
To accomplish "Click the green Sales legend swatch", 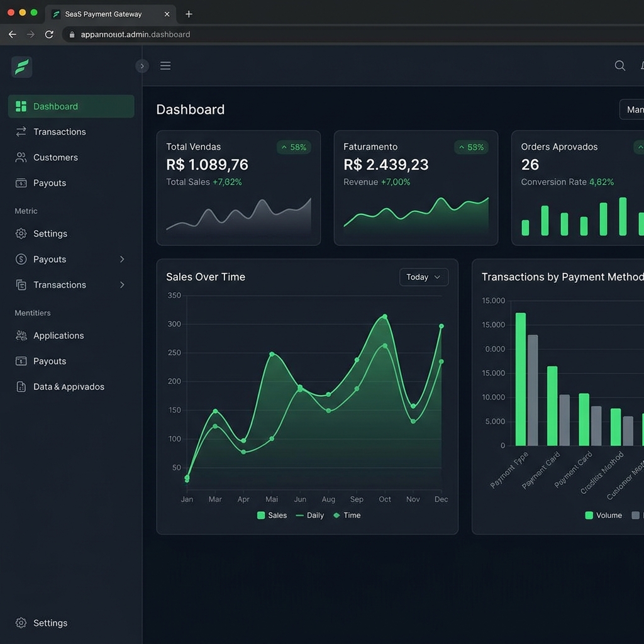I will pyautogui.click(x=261, y=516).
